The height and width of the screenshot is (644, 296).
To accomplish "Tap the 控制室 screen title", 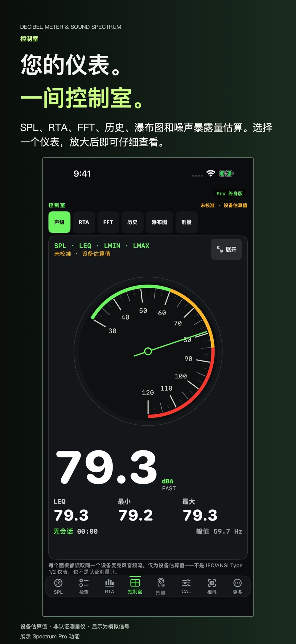I will 57,205.
